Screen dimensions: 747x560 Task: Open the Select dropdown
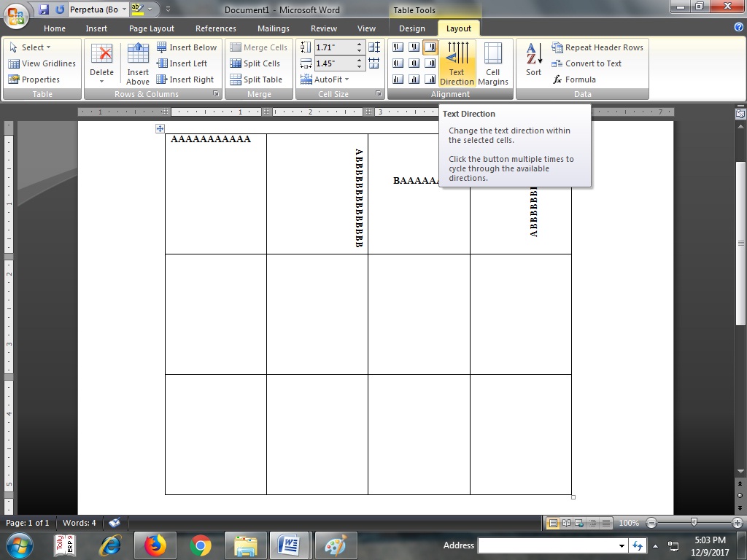click(x=31, y=47)
